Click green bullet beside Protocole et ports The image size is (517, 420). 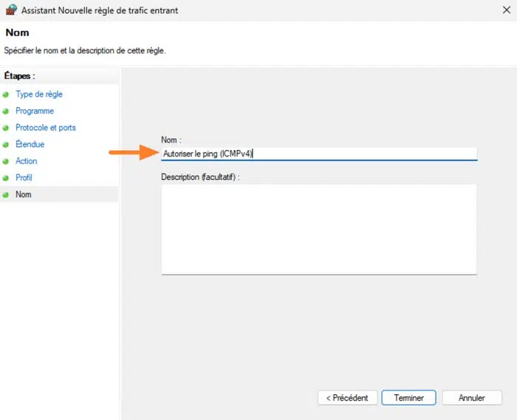[x=6, y=128]
